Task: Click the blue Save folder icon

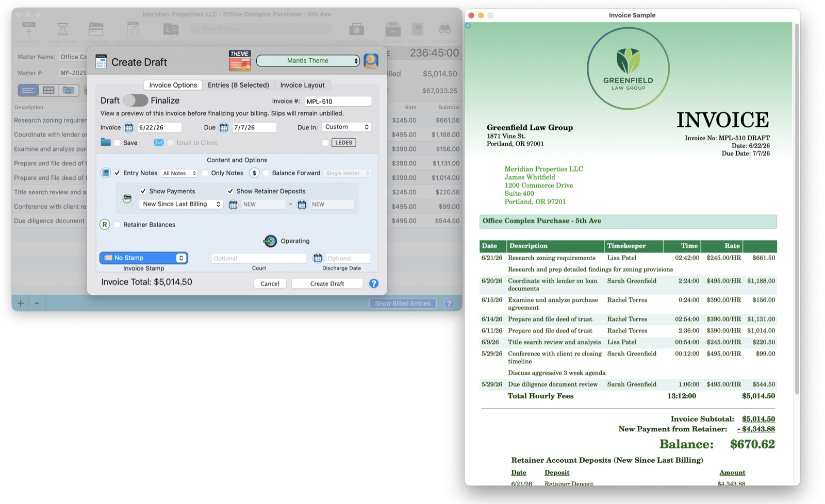Action: 106,142
